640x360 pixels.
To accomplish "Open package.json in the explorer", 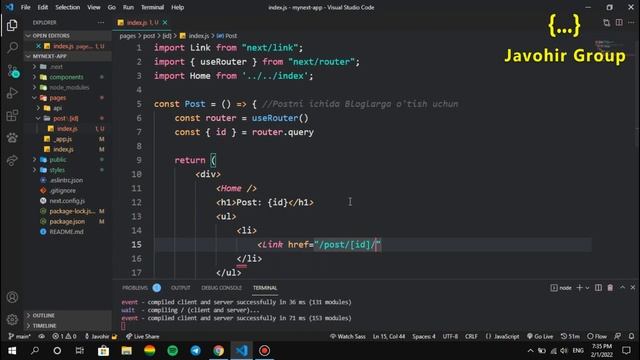I will pyautogui.click(x=67, y=221).
